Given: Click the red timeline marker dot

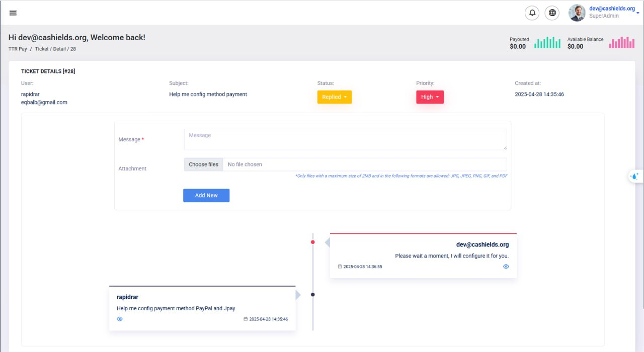Looking at the screenshot, I should coord(312,242).
